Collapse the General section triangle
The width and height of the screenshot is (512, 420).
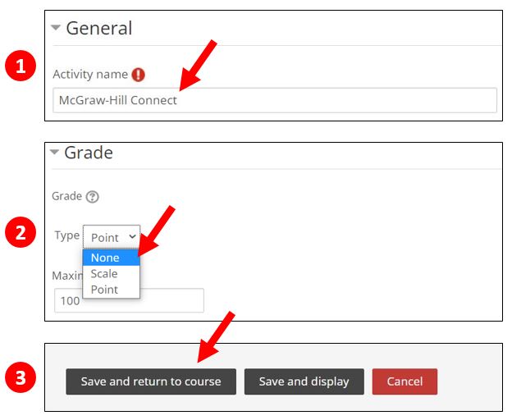tap(56, 28)
